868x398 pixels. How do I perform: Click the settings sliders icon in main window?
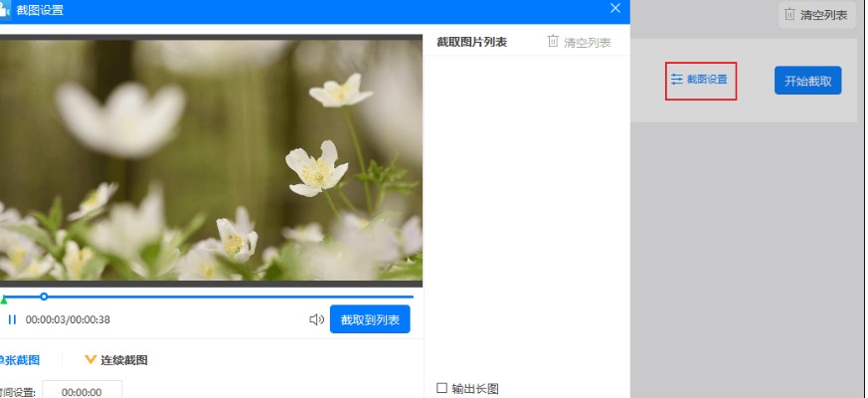[x=676, y=80]
